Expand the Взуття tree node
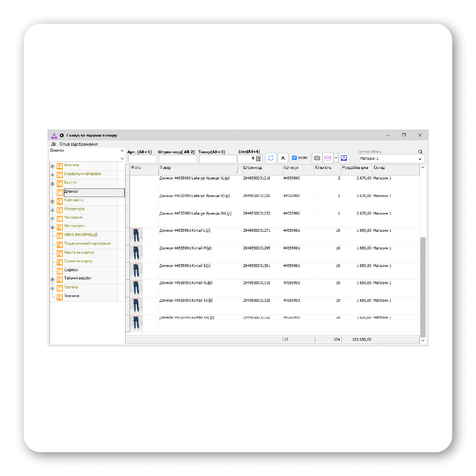 click(x=52, y=184)
